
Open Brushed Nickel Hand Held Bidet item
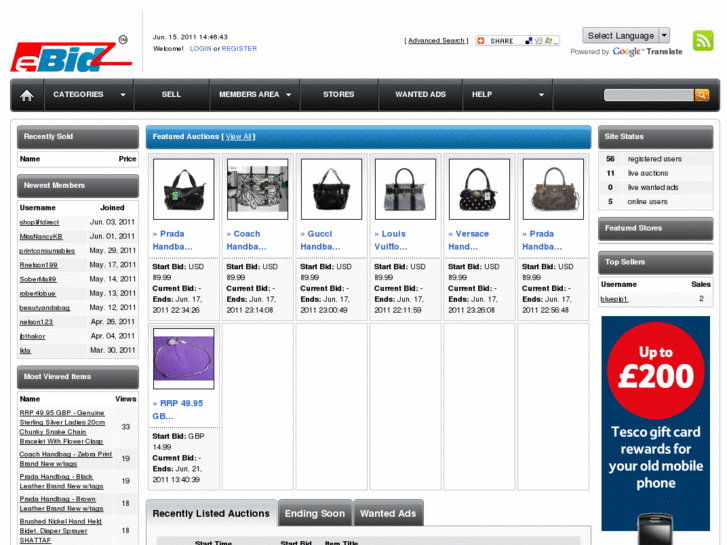coord(60,531)
